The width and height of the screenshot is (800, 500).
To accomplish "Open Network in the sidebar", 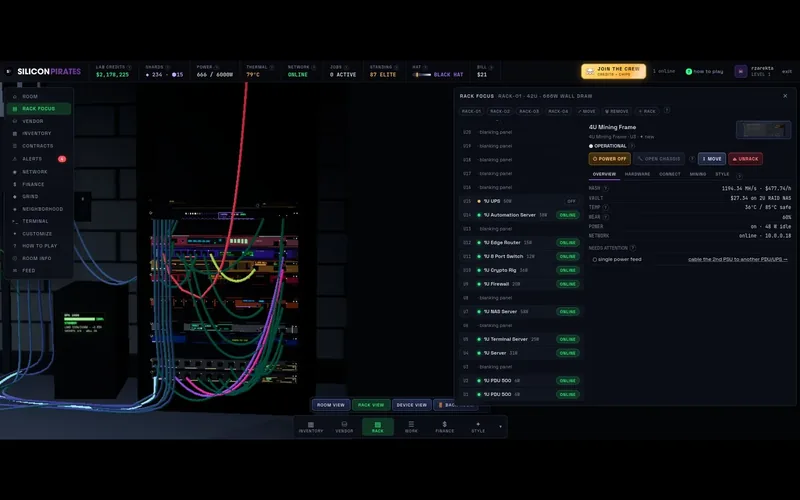I will [39, 172].
